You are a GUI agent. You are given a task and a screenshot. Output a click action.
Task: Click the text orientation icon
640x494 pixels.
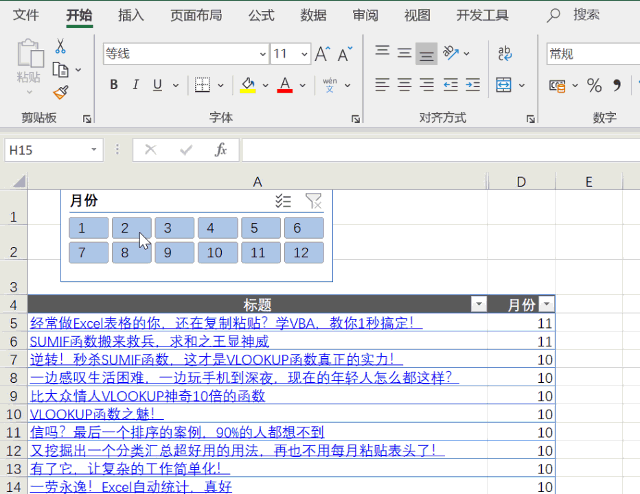451,53
